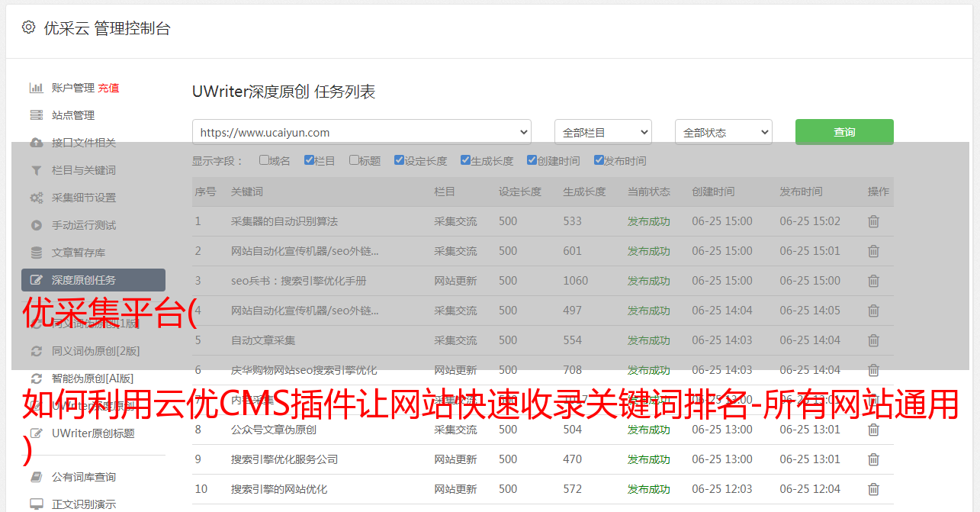Click keyword seo兵书：搜索引擎优化手册

click(x=299, y=281)
